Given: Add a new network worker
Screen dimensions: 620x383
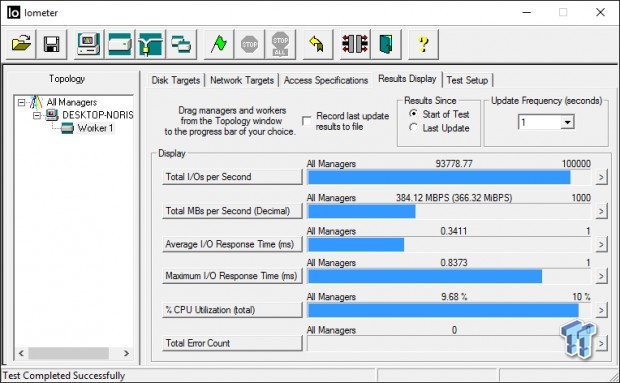Looking at the screenshot, I should coord(150,44).
